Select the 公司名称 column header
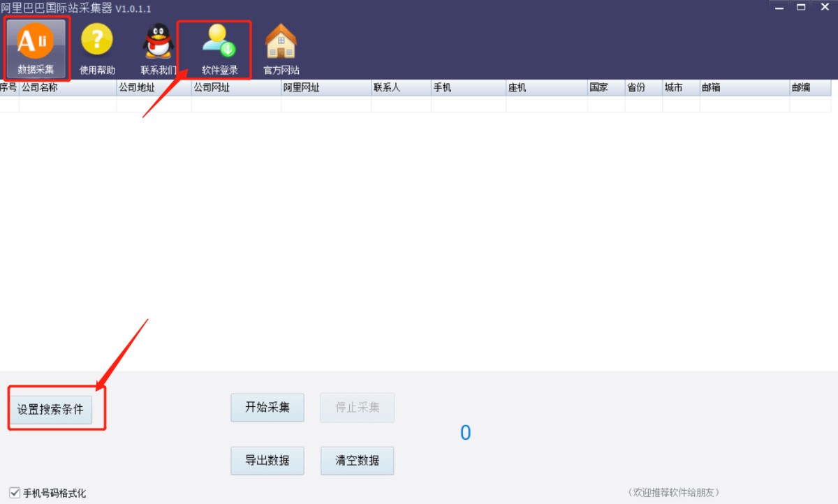Screen dimensions: 838x504 (68, 88)
